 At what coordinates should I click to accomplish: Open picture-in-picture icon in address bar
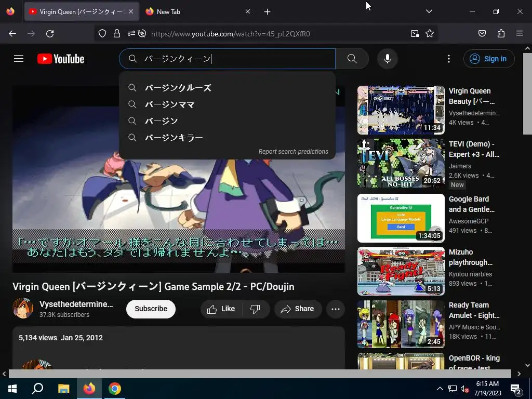pyautogui.click(x=415, y=33)
